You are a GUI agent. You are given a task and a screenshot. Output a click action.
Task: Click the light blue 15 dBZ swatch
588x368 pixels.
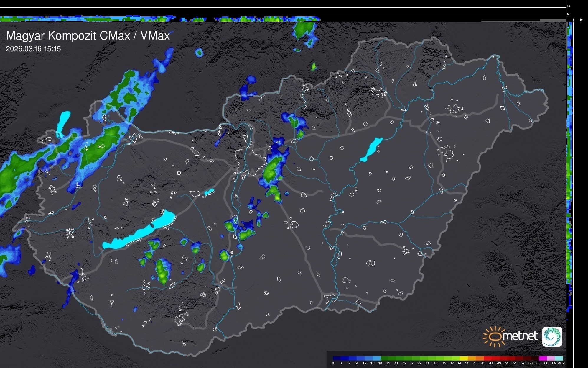[376, 358]
